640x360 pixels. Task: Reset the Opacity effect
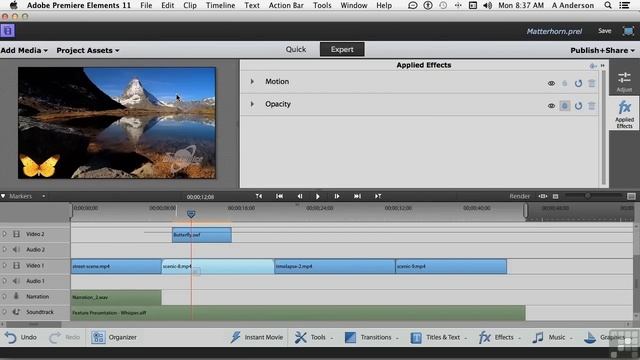pyautogui.click(x=578, y=106)
